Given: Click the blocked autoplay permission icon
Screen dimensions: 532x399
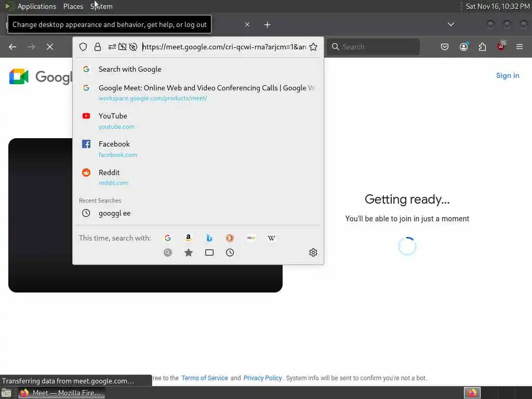Looking at the screenshot, I should coord(134,47).
